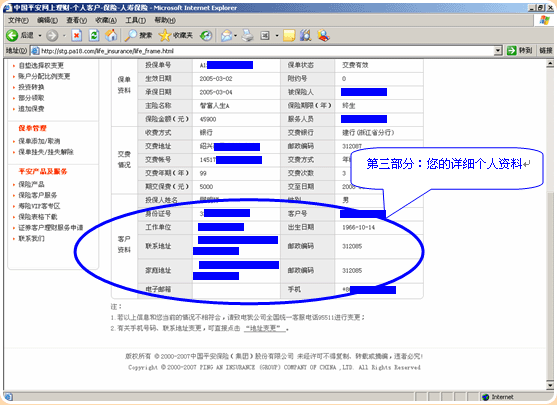
Task: Open the 编辑(E) menu
Action: click(47, 20)
